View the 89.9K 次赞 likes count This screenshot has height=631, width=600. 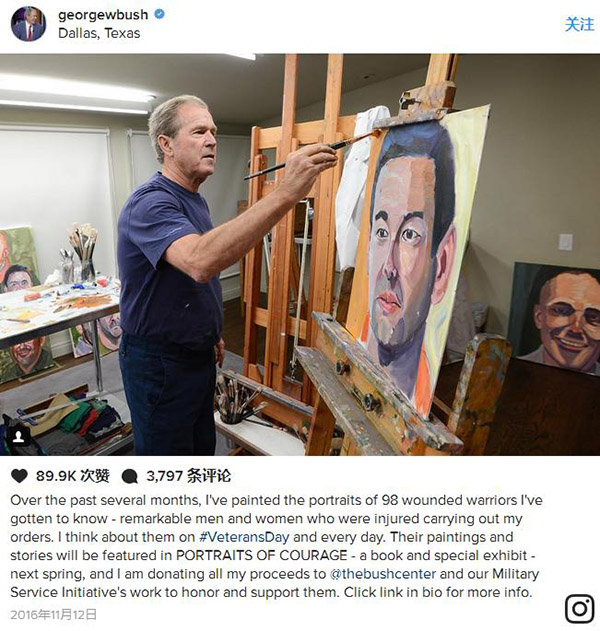click(73, 476)
